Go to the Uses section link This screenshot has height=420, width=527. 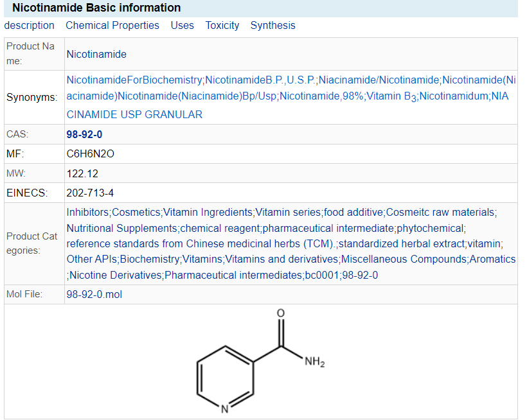click(x=182, y=26)
